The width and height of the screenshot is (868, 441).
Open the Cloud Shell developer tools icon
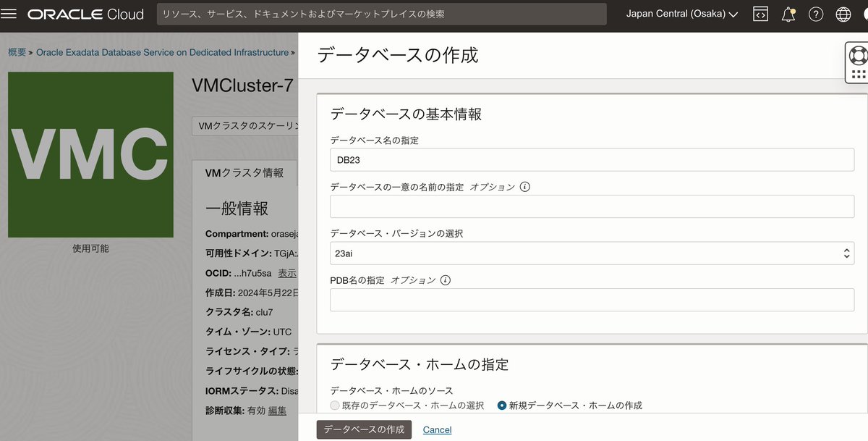(x=760, y=14)
